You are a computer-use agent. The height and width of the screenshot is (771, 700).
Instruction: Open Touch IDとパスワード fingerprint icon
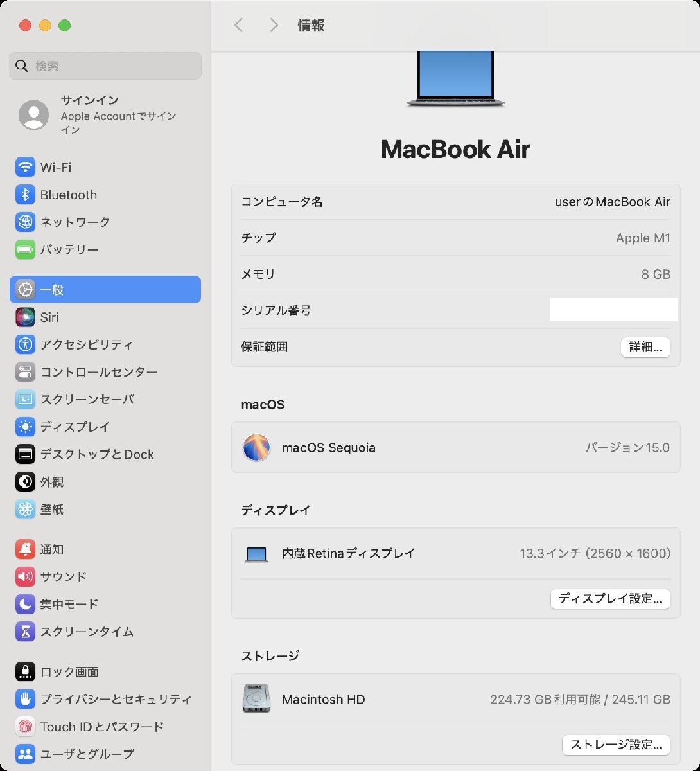click(25, 727)
